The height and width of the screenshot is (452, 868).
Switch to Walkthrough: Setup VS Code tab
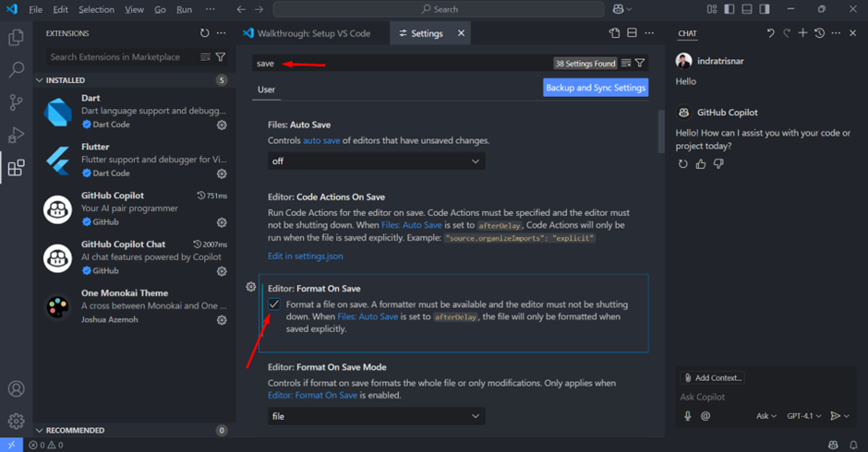pyautogui.click(x=313, y=33)
